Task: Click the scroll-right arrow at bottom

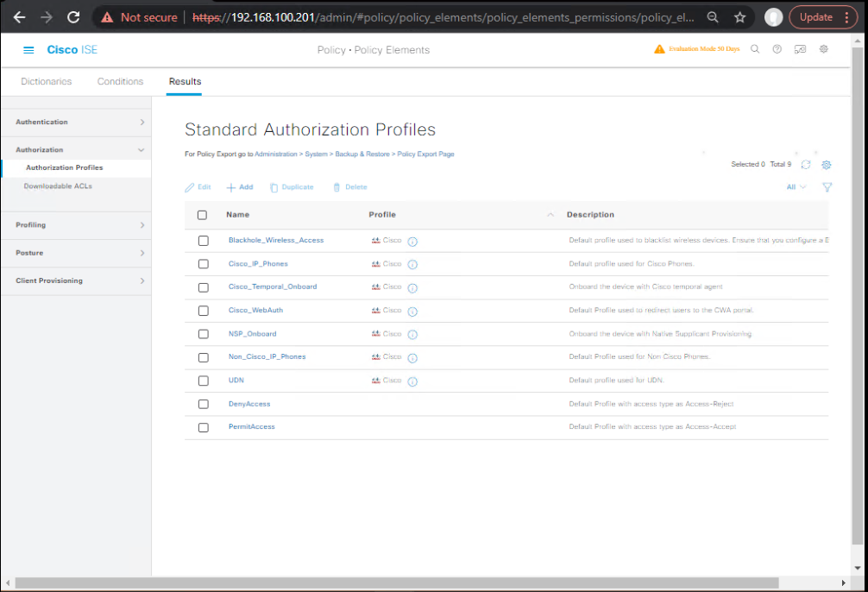Action: (x=843, y=583)
